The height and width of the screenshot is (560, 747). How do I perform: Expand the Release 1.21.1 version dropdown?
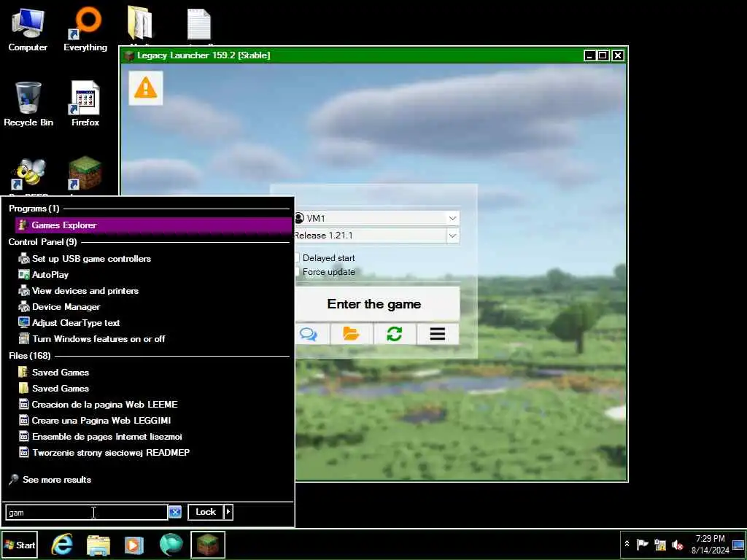coord(452,236)
